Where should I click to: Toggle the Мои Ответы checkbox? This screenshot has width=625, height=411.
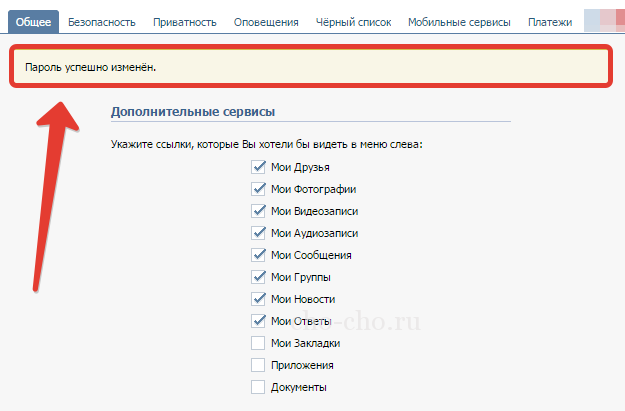pos(258,321)
